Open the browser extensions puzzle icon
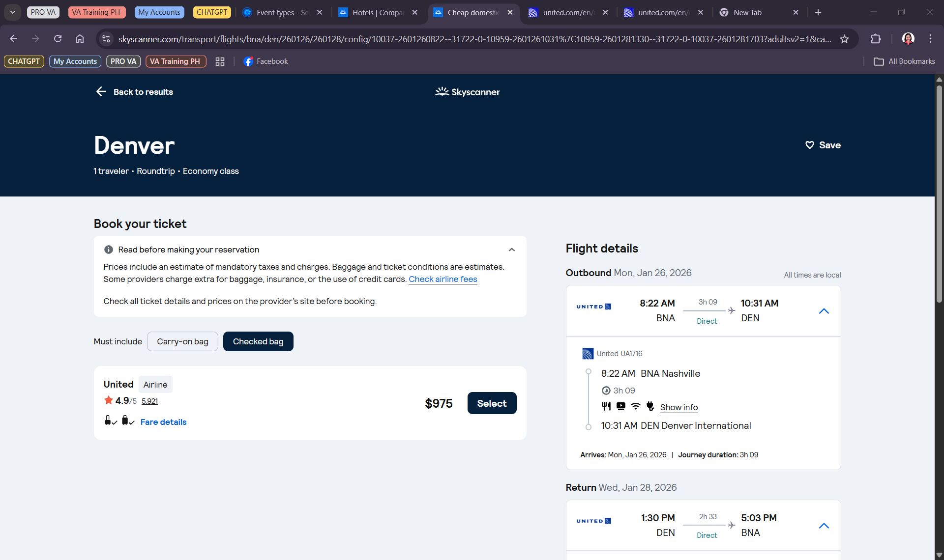Viewport: 944px width, 560px height. coord(875,39)
